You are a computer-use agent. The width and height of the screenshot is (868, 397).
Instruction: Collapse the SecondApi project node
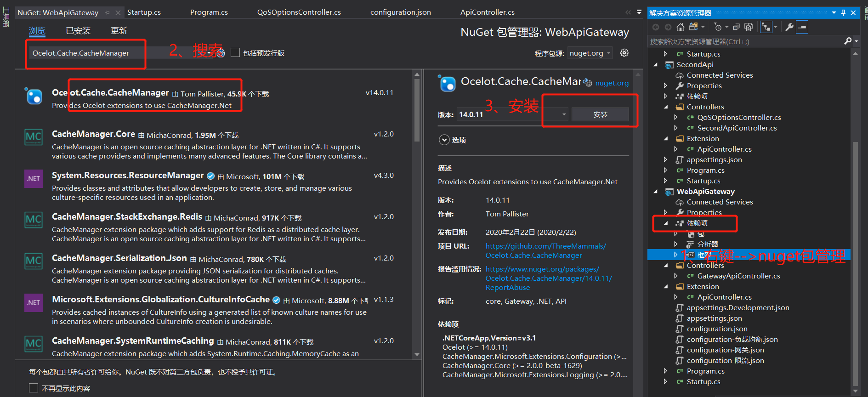click(x=656, y=65)
